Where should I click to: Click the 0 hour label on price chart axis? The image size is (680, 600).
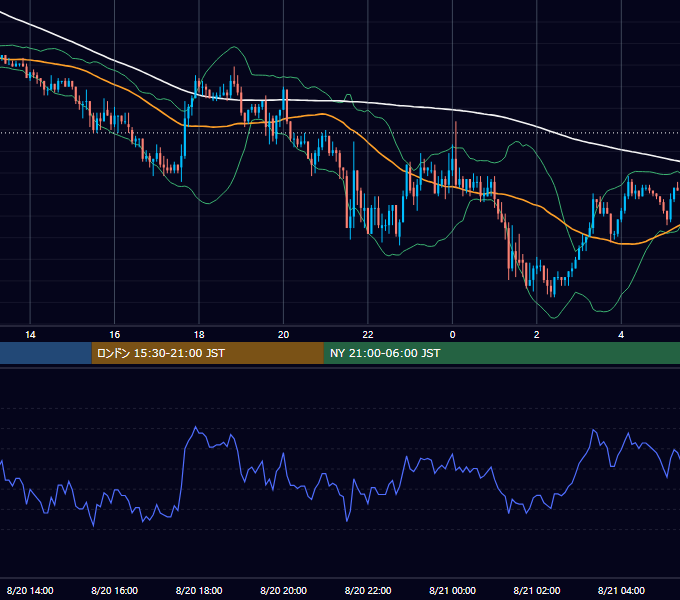[452, 335]
